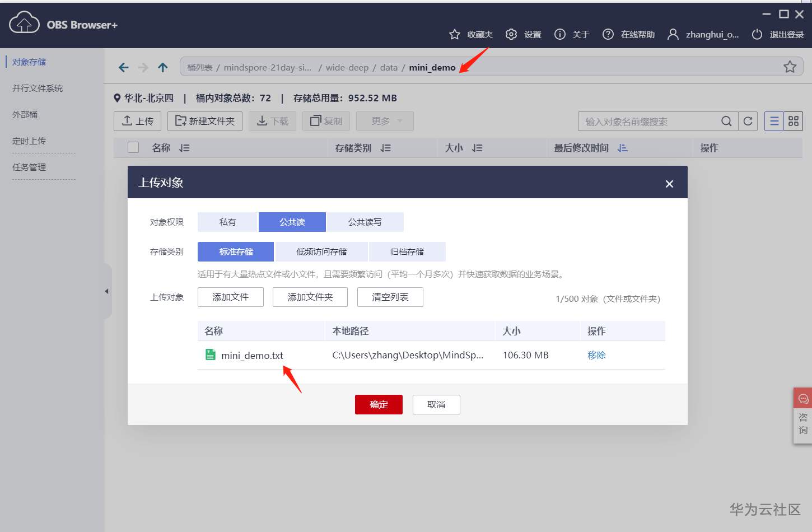This screenshot has height=532, width=812.
Task: Expand the 更多 dropdown
Action: pyautogui.click(x=385, y=121)
